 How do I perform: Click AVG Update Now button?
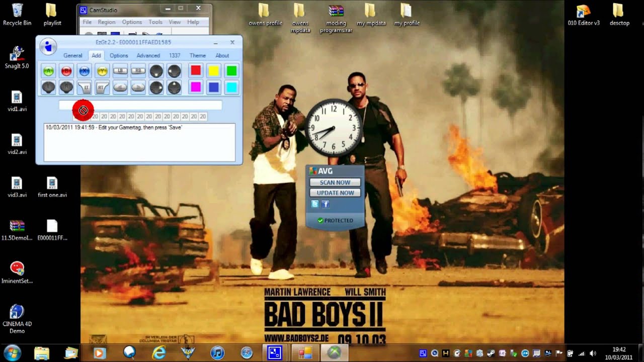335,193
